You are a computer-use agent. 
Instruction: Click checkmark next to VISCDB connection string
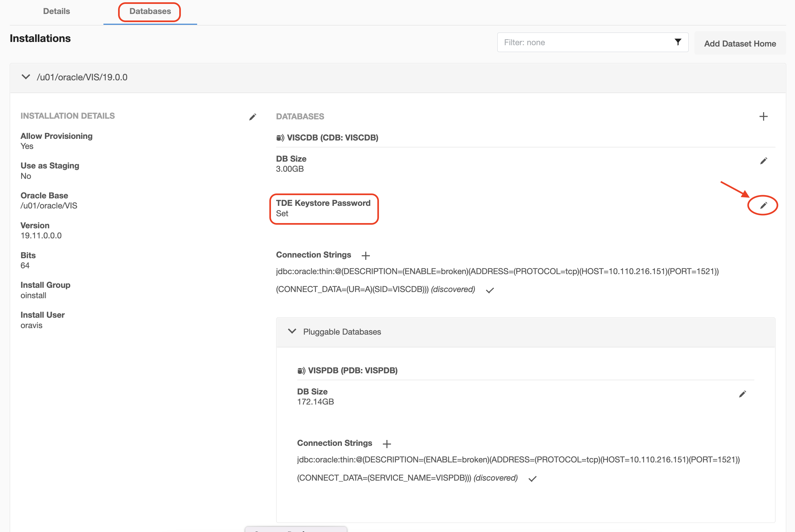coord(490,290)
